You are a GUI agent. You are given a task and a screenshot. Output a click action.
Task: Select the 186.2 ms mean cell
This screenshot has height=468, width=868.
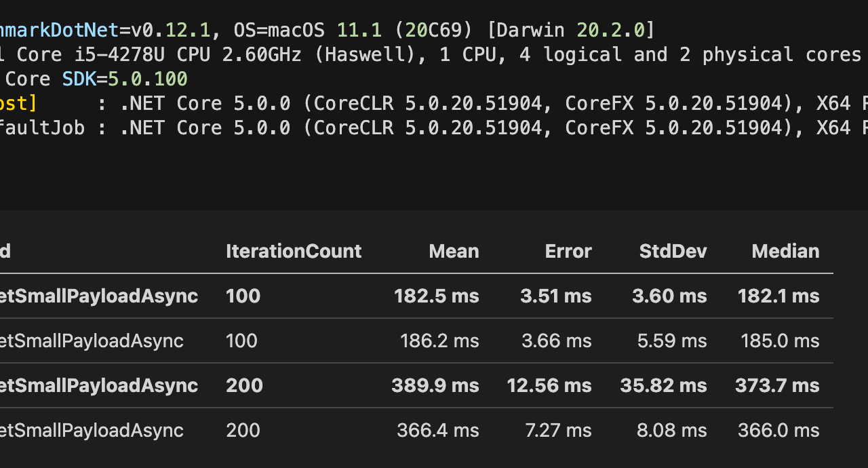coord(438,341)
